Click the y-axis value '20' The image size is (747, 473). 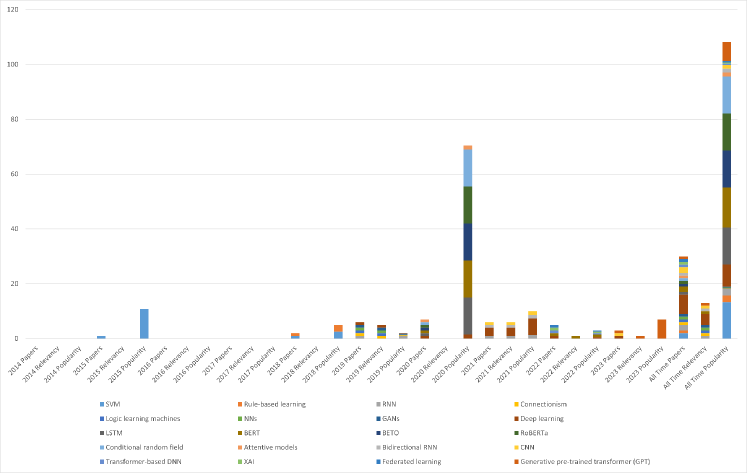pyautogui.click(x=15, y=283)
